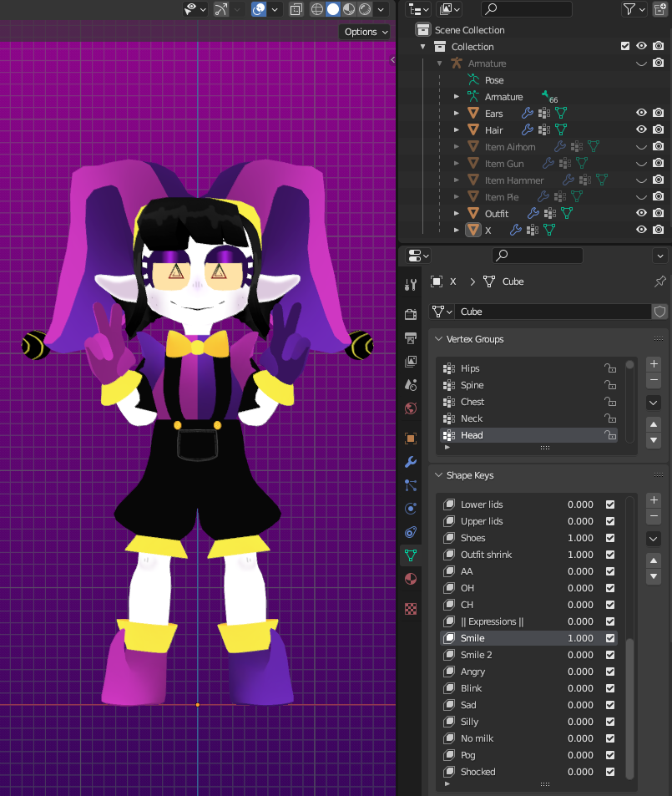672x796 pixels.
Task: Open the Modifiers properties tab
Action: 411,462
